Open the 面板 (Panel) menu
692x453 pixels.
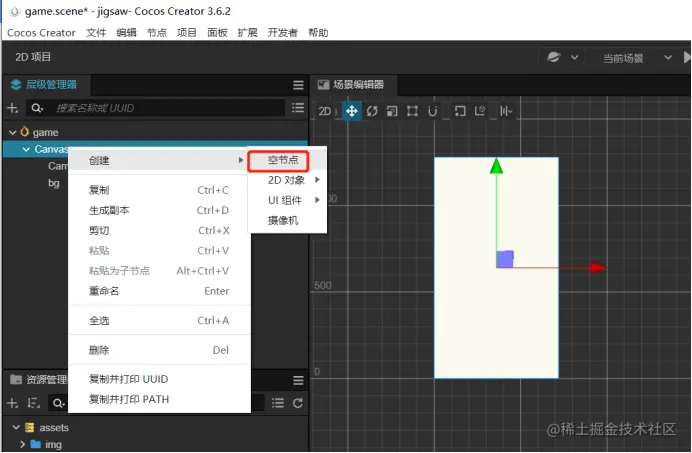[x=217, y=33]
